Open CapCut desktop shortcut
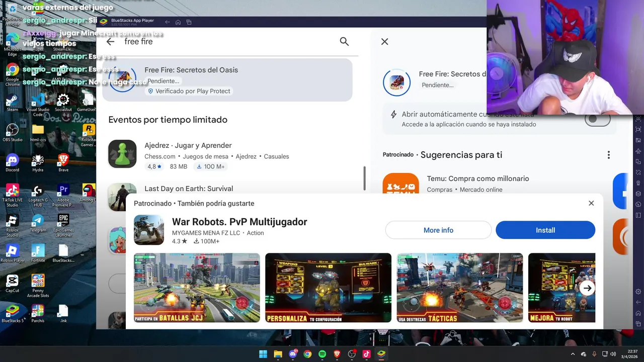644x362 pixels. coord(12,283)
